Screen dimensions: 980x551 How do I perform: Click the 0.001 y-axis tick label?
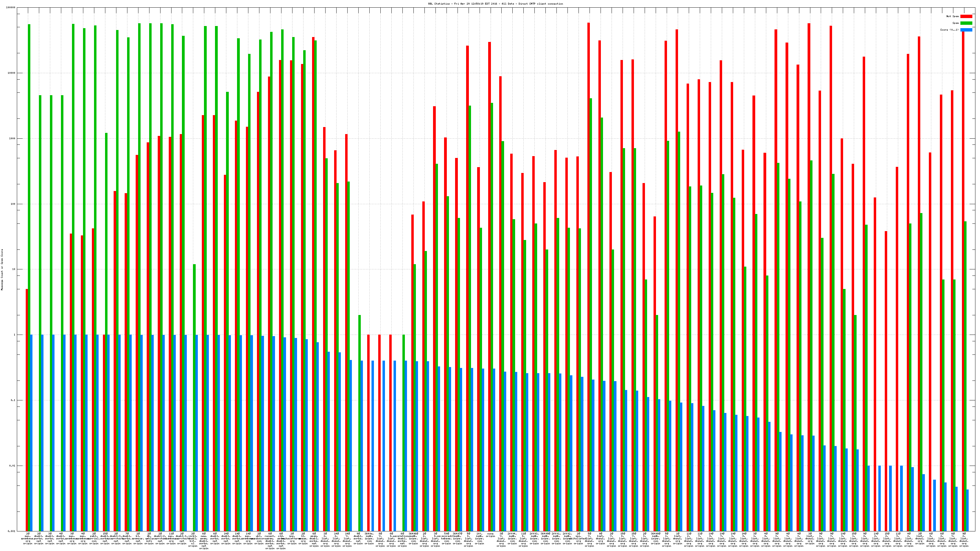tap(12, 531)
